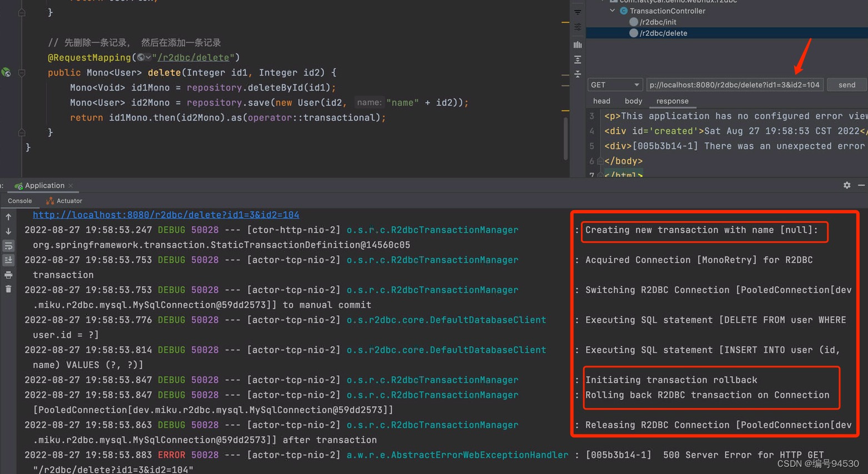Collapse the TransactionController tree node
Viewport: 868px width, 474px height.
(x=613, y=11)
